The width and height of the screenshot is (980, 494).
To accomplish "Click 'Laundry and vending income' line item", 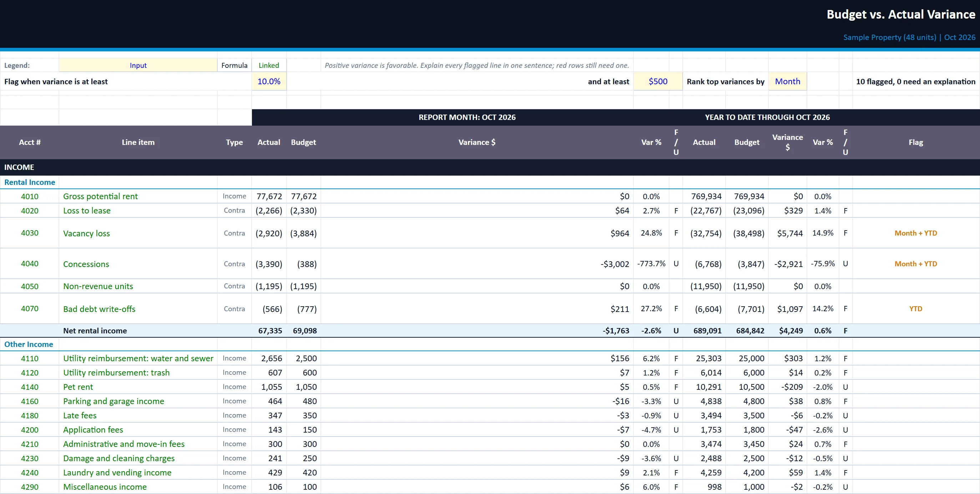I will pyautogui.click(x=117, y=472).
